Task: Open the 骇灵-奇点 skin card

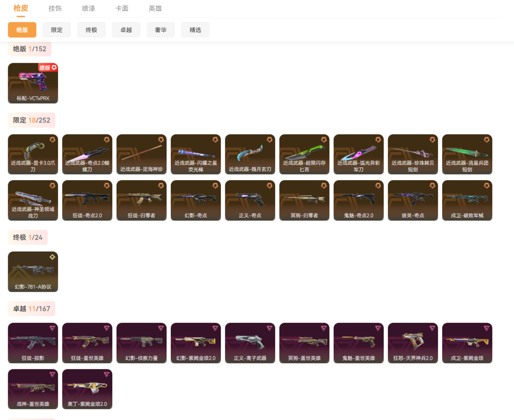Action: pos(413,201)
